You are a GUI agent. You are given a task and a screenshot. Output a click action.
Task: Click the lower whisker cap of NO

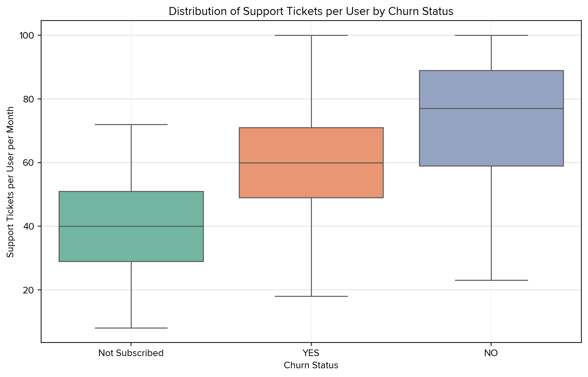point(491,280)
